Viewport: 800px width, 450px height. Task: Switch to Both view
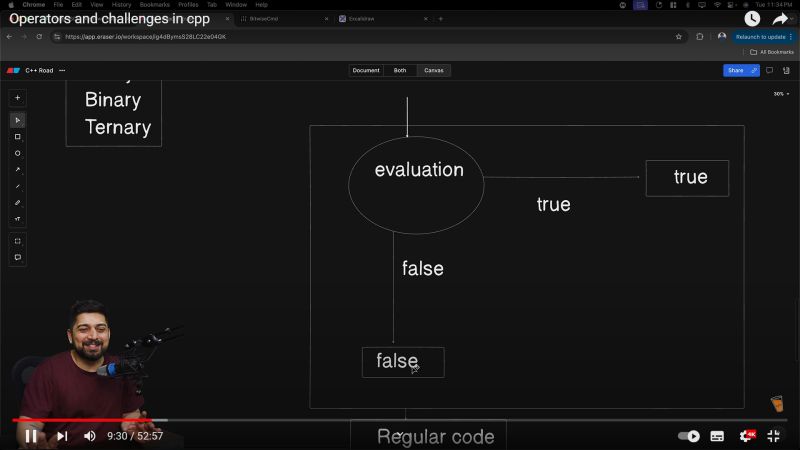point(400,70)
